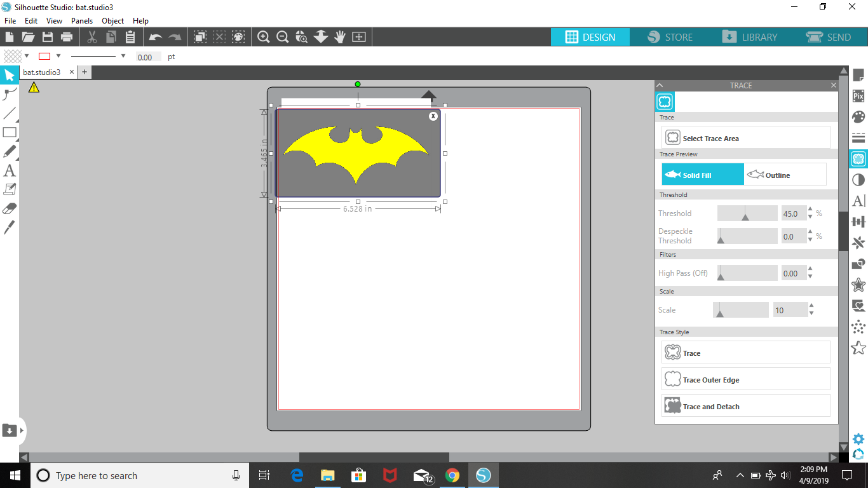Open the line style dropdown arrow
This screenshot has width=868, height=488.
coord(123,56)
